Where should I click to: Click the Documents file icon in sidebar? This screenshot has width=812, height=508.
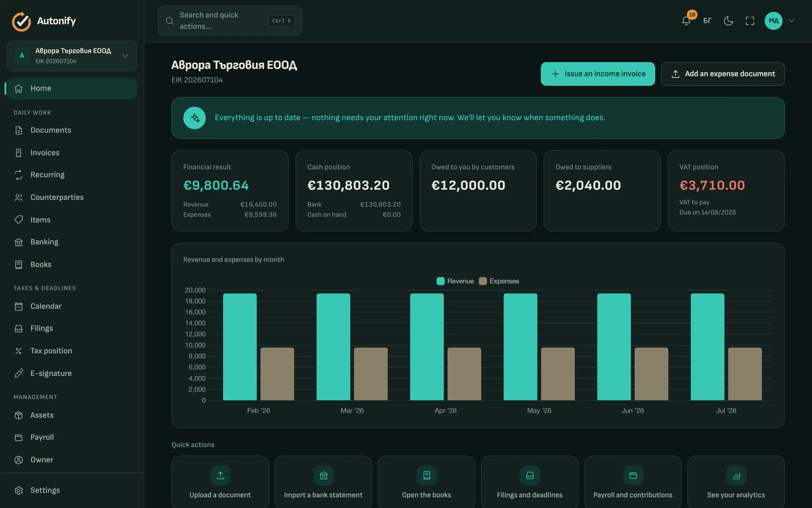[18, 130]
